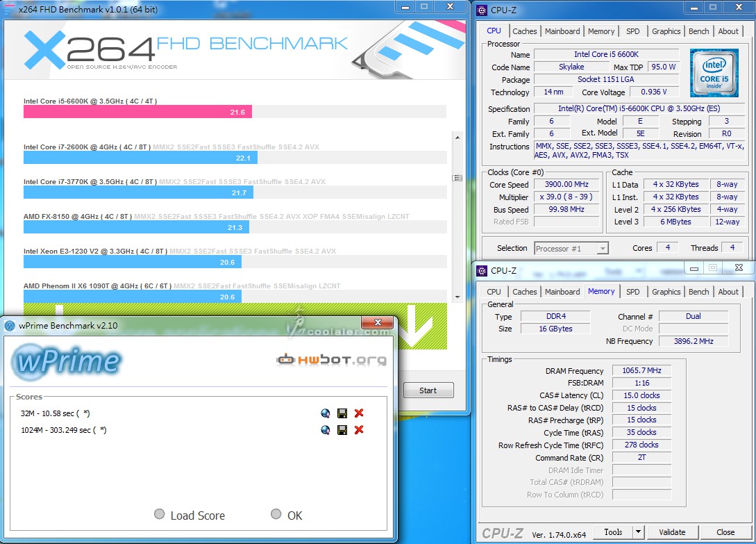Click the Name field 'Intel Core i5 6600K'
Image resolution: width=756 pixels, height=544 pixels.
[x=607, y=55]
